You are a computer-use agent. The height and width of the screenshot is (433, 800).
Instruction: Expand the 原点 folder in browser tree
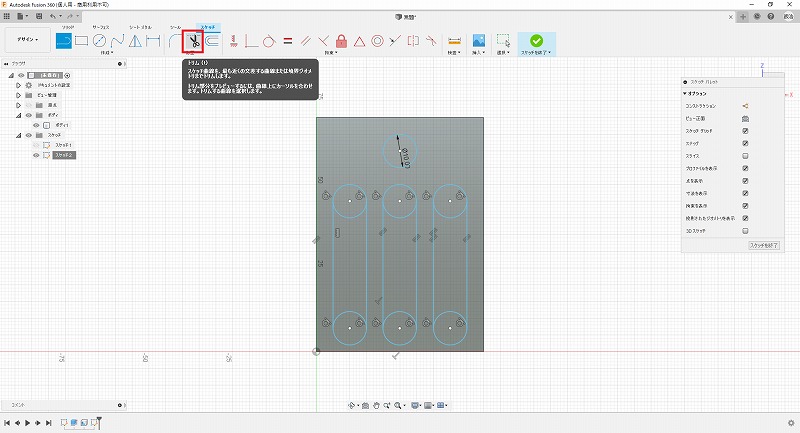point(18,105)
